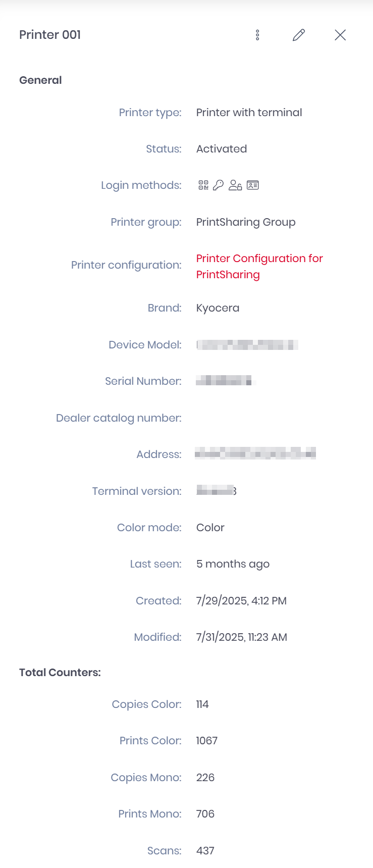The image size is (373, 868).
Task: Select the key login method icon
Action: (218, 185)
